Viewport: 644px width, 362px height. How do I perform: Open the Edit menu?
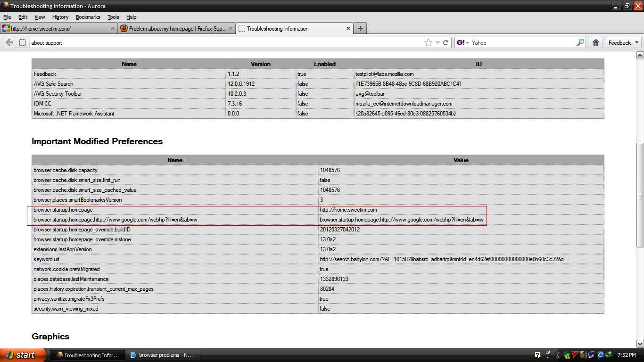(x=23, y=17)
